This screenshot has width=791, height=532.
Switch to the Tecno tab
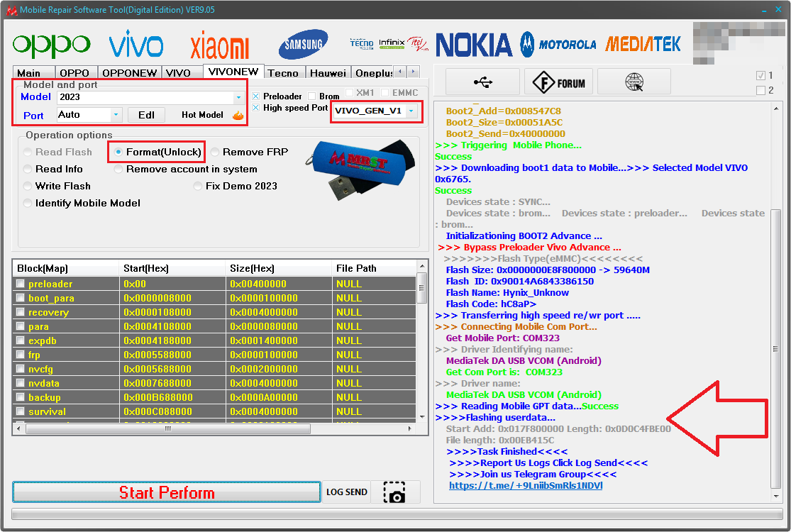pos(283,73)
